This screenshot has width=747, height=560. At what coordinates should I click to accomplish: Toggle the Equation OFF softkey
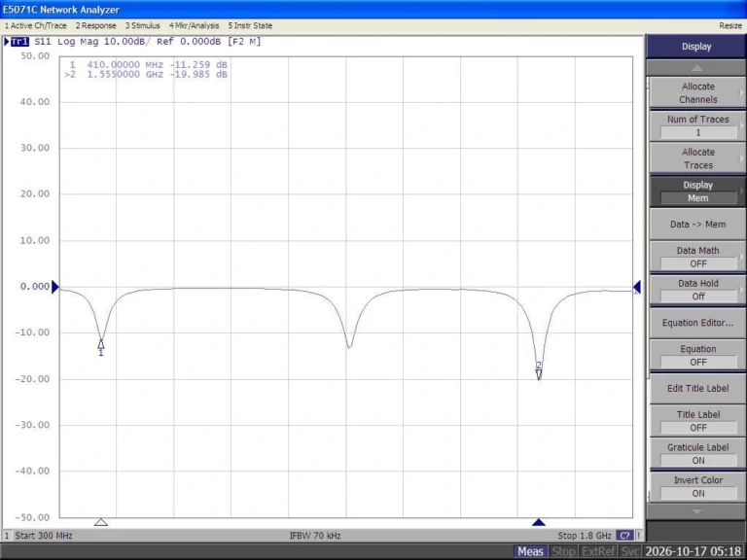coord(697,356)
